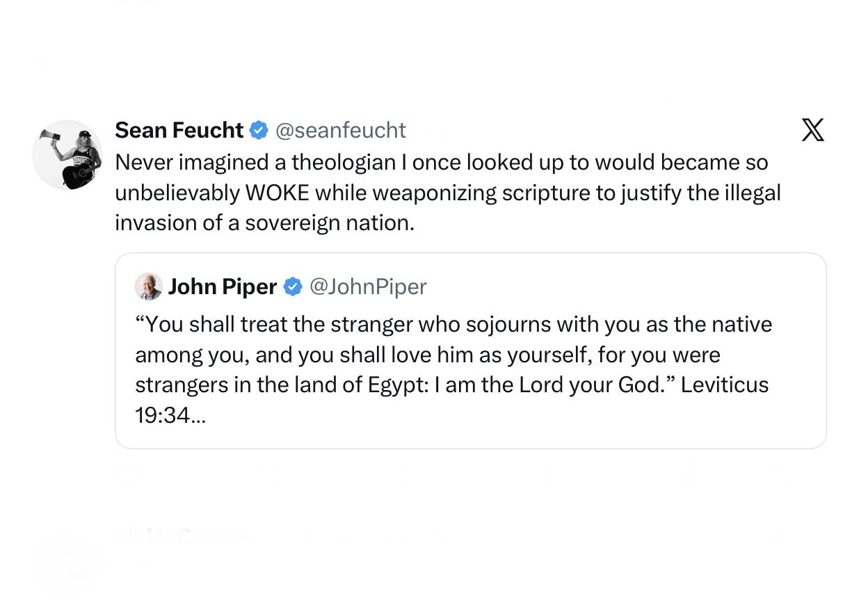Viewport: 868px width, 605px height.
Task: Visit the @seanfeucht handle
Action: pyautogui.click(x=341, y=130)
